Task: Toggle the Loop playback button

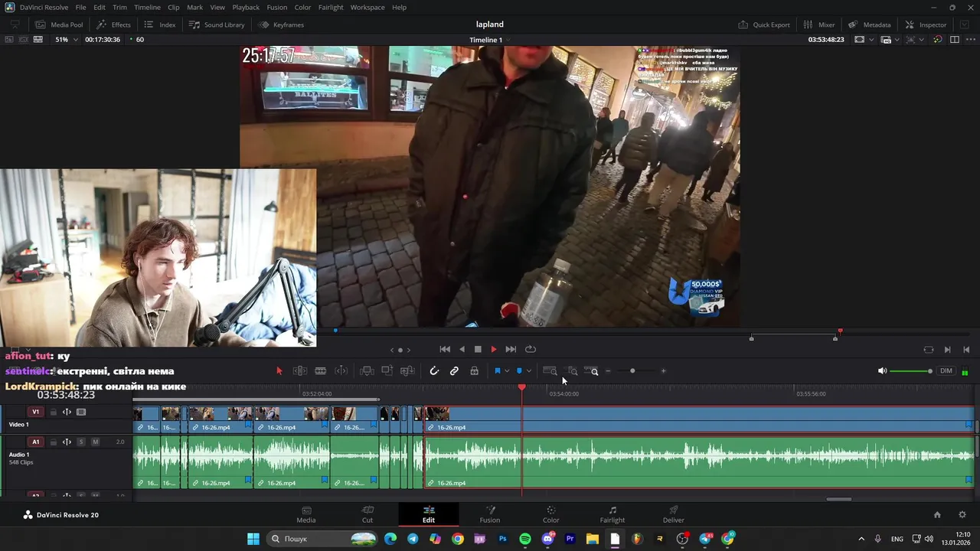Action: pyautogui.click(x=530, y=349)
